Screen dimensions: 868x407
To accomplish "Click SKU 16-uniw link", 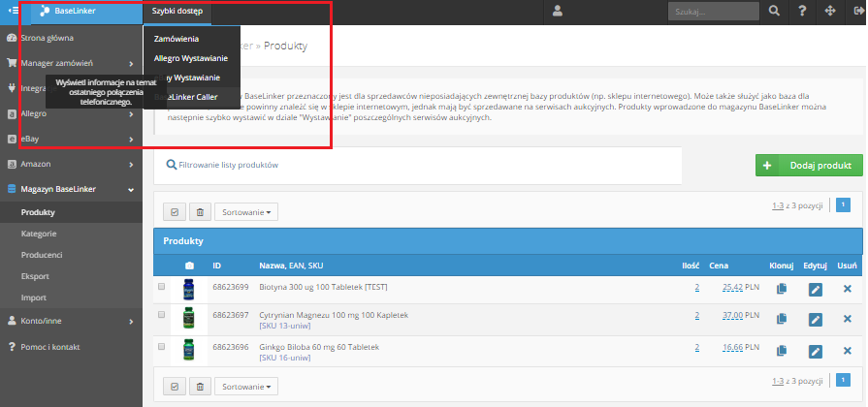I will point(284,358).
